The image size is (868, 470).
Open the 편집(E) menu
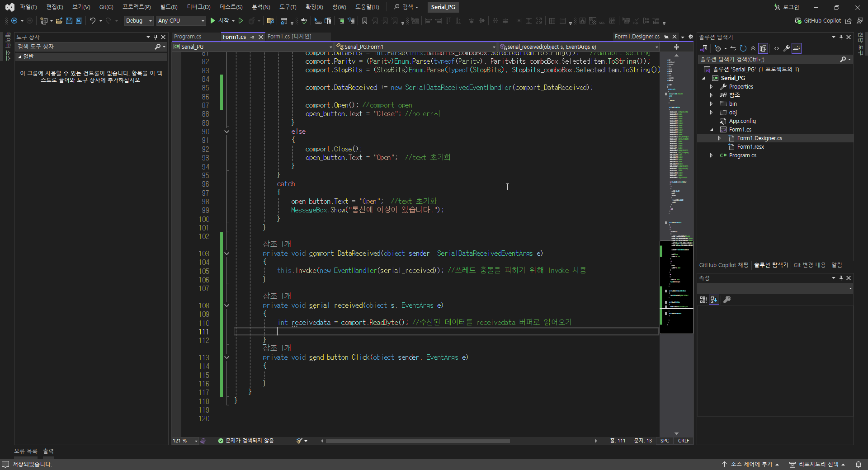(55, 7)
